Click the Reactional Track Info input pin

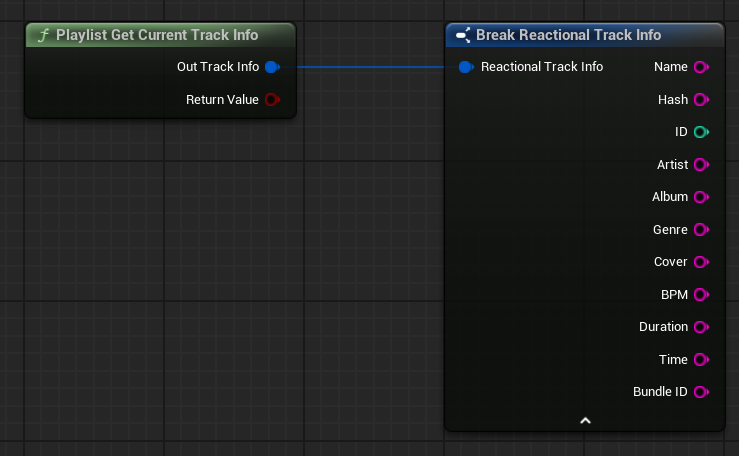point(466,67)
